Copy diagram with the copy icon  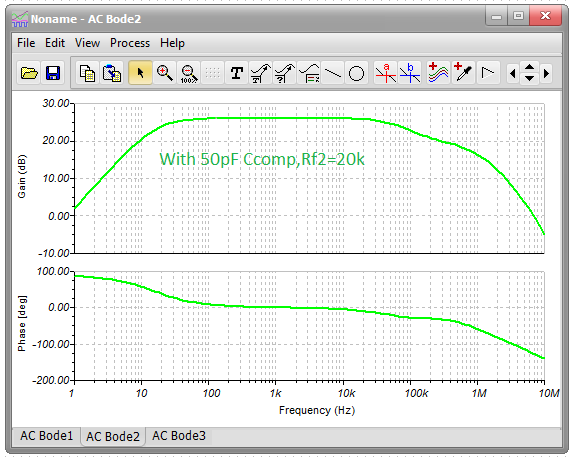point(88,73)
